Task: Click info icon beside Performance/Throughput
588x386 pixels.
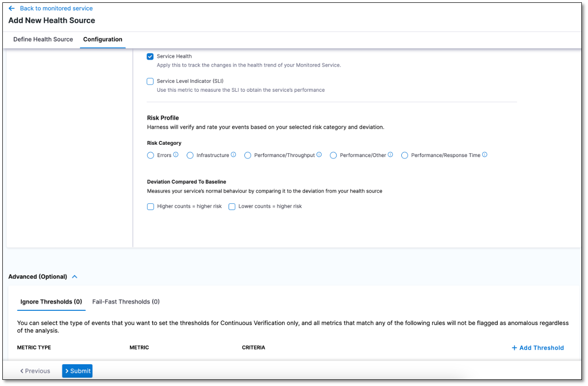Action: [x=319, y=155]
